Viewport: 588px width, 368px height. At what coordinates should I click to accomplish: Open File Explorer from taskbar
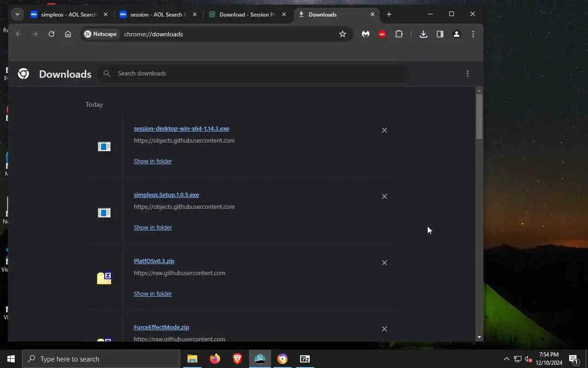click(x=192, y=359)
